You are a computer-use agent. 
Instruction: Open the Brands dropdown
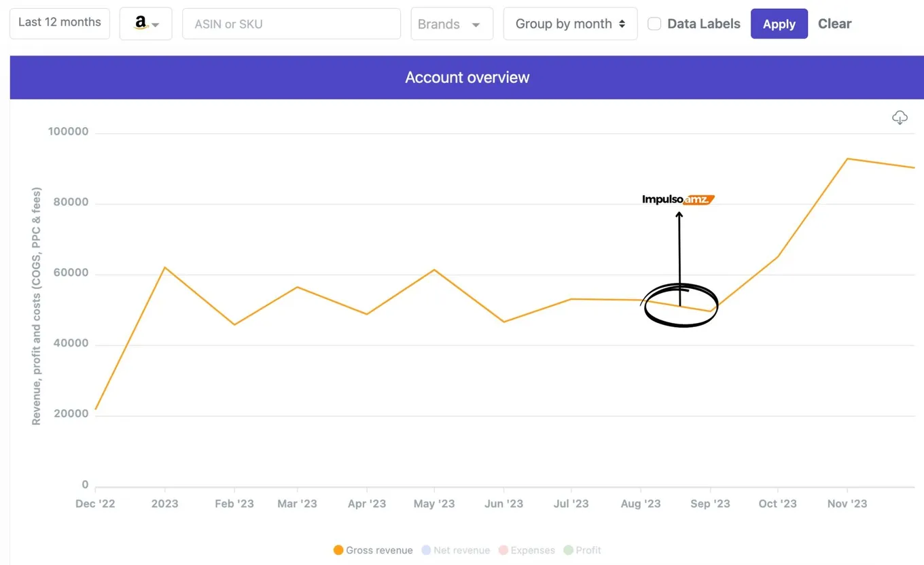click(452, 24)
